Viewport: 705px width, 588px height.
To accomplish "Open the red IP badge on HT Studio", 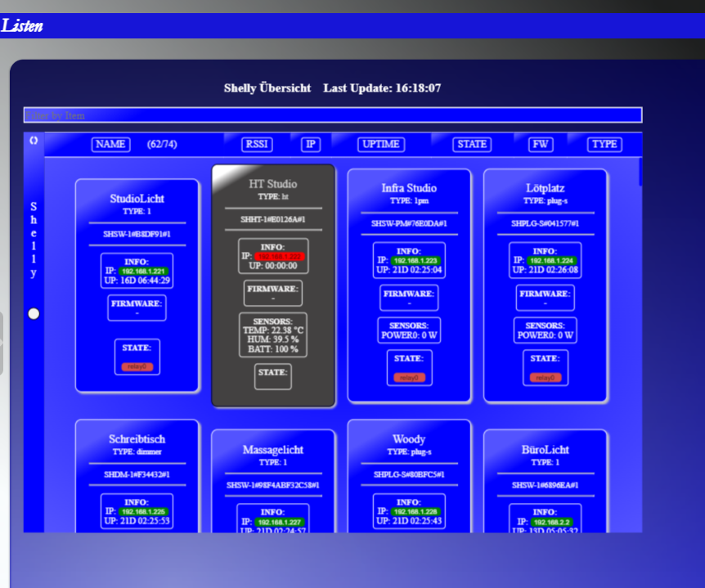I will (279, 256).
